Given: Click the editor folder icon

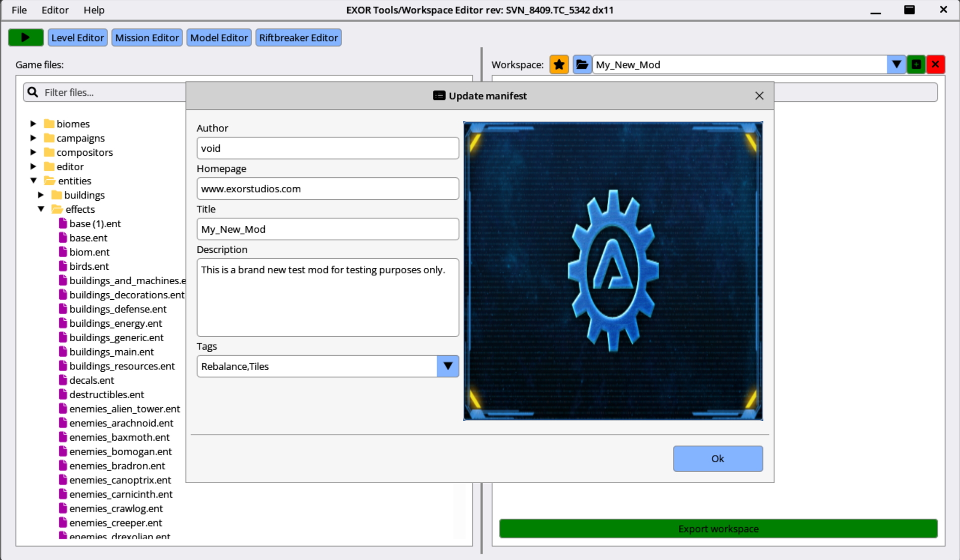Looking at the screenshot, I should click(49, 166).
